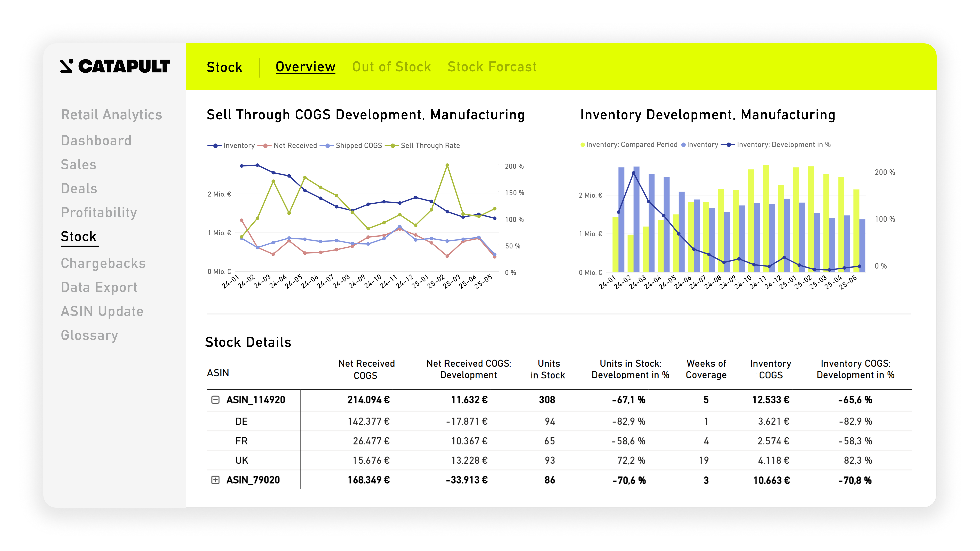Toggle Net Received legend marker
The height and width of the screenshot is (551, 980).
pyautogui.click(x=265, y=146)
